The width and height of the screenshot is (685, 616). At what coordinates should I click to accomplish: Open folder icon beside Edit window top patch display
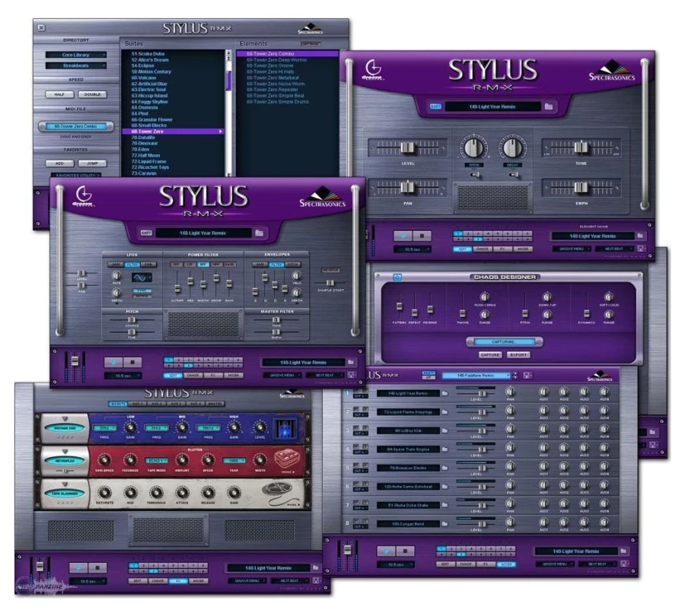(259, 233)
